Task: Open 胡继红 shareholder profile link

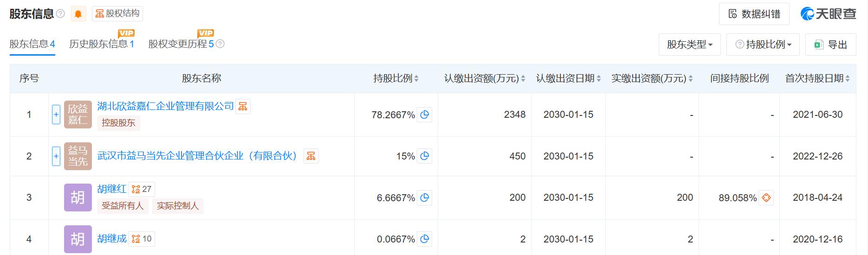Action: (x=112, y=189)
